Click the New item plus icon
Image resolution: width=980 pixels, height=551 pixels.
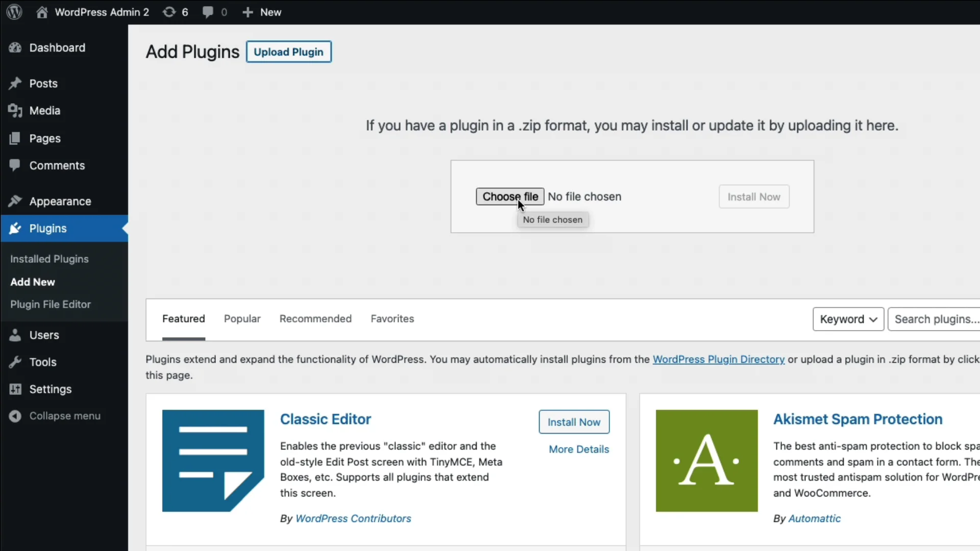click(x=248, y=12)
